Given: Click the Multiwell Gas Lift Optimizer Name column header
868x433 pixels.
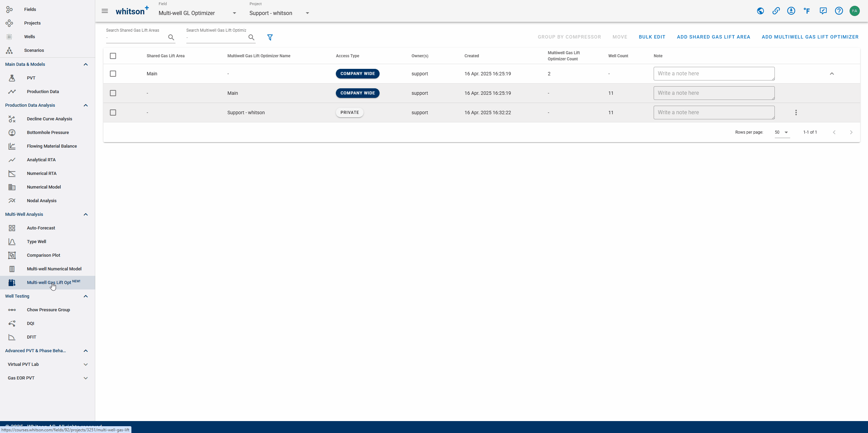Looking at the screenshot, I should pos(259,56).
